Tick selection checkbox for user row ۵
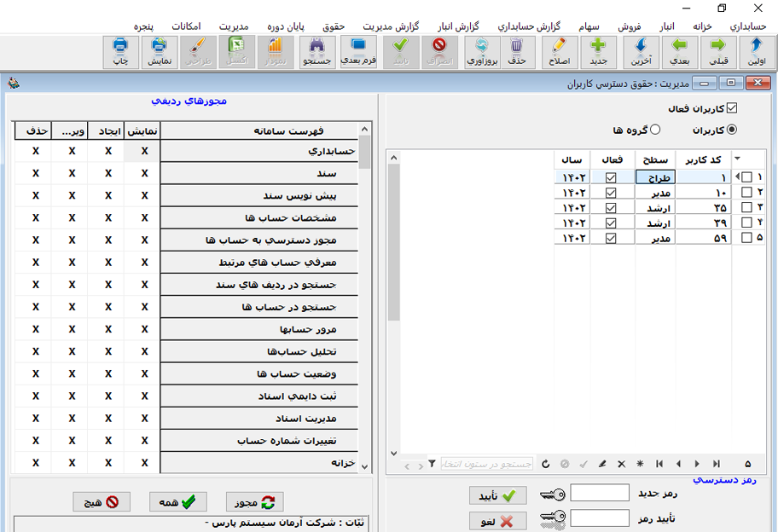This screenshot has height=532, width=778. (746, 238)
